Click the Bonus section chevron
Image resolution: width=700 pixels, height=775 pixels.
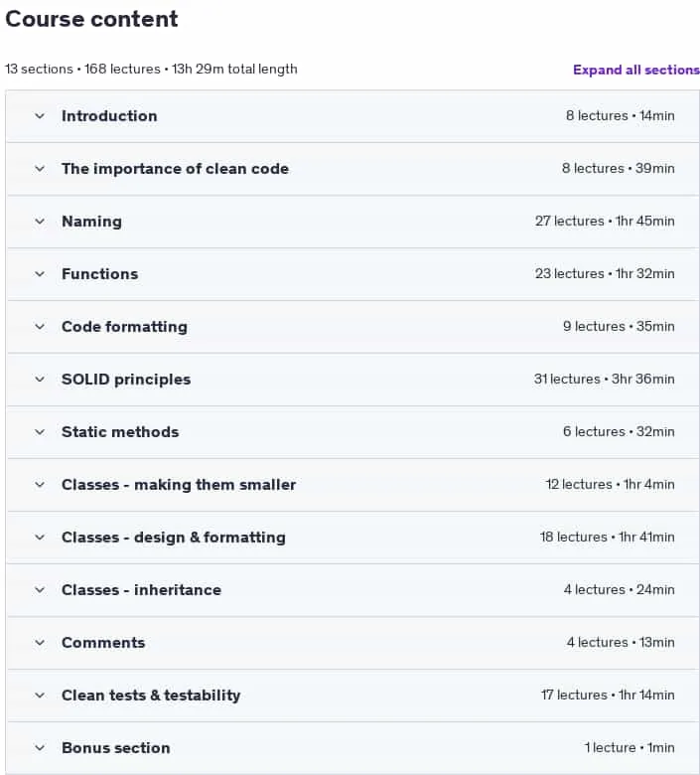(40, 748)
